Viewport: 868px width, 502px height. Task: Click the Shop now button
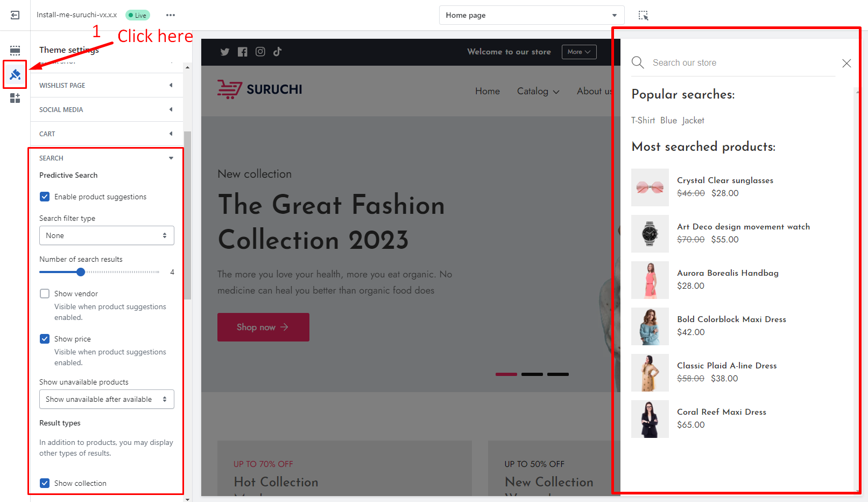[x=263, y=327]
